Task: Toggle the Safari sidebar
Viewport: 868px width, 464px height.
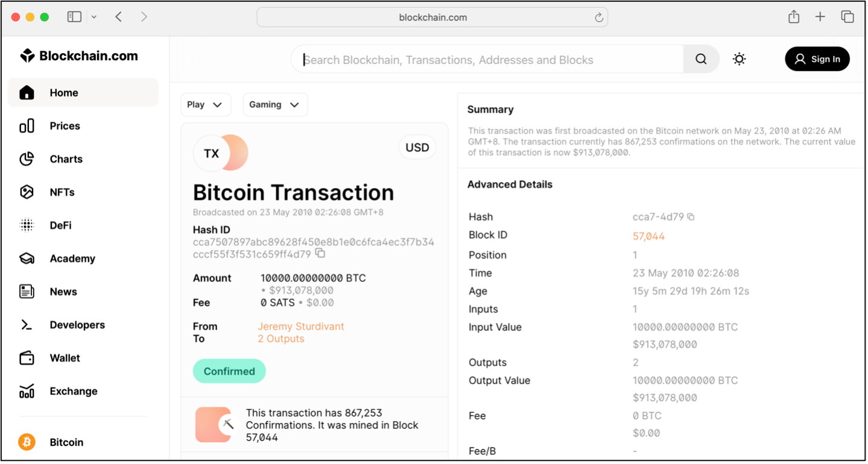Action: coord(74,17)
